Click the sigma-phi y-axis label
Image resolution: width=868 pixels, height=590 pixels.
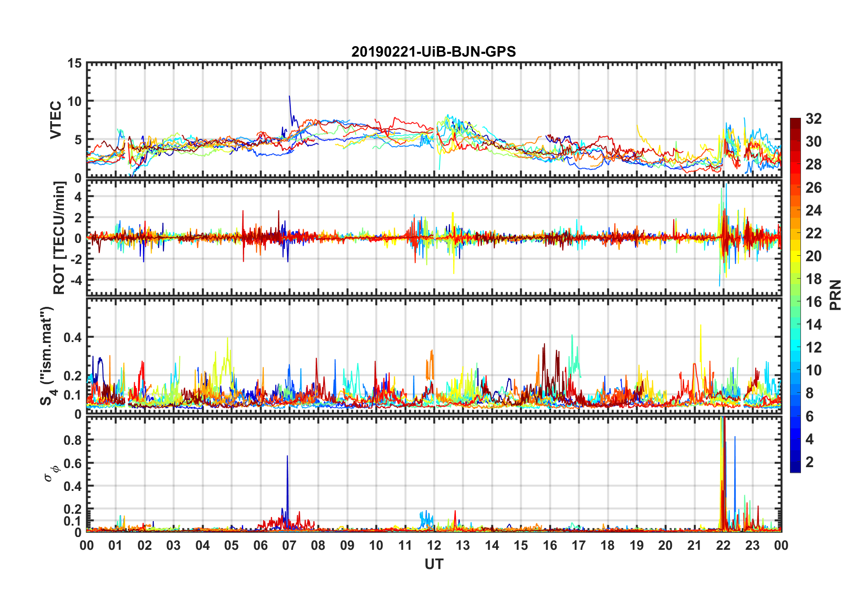[x=51, y=474]
